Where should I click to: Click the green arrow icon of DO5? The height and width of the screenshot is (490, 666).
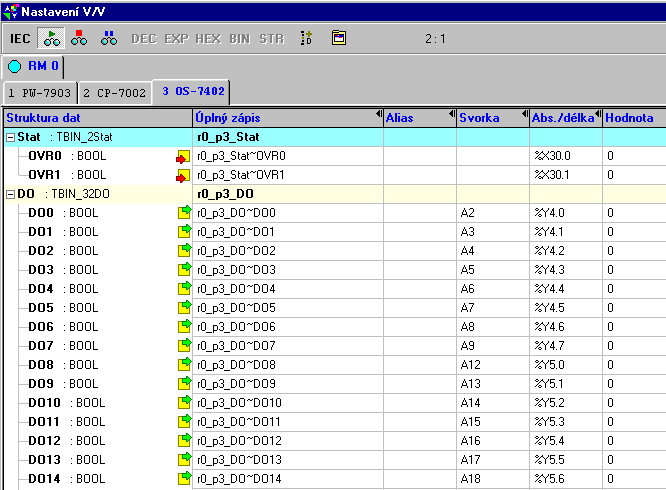pos(184,307)
